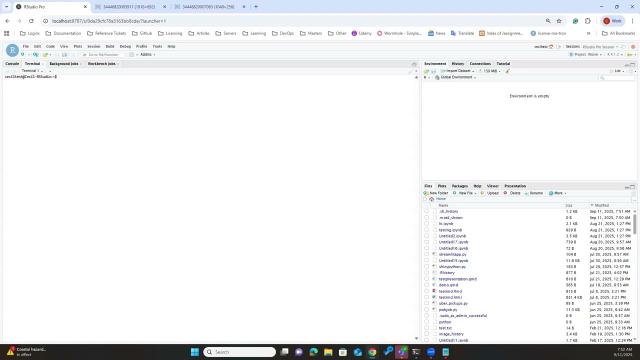Screen dimensions: 640x360
Task: Open the Connections tab
Action: pyautogui.click(x=480, y=64)
